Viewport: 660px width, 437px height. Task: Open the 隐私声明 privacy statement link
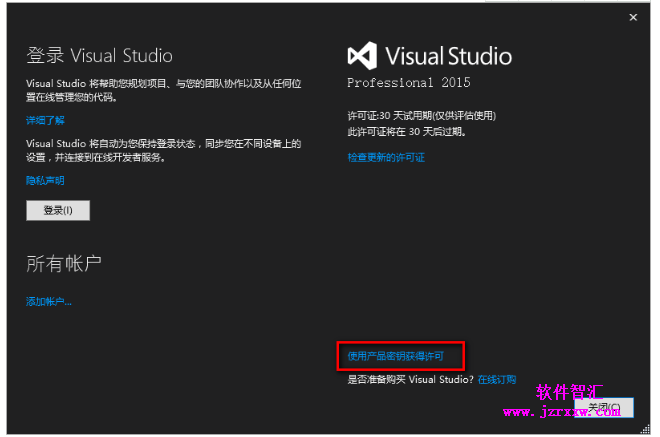[45, 181]
